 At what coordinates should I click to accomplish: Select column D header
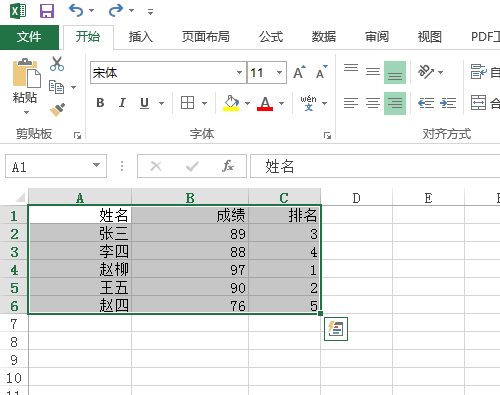[x=357, y=198]
